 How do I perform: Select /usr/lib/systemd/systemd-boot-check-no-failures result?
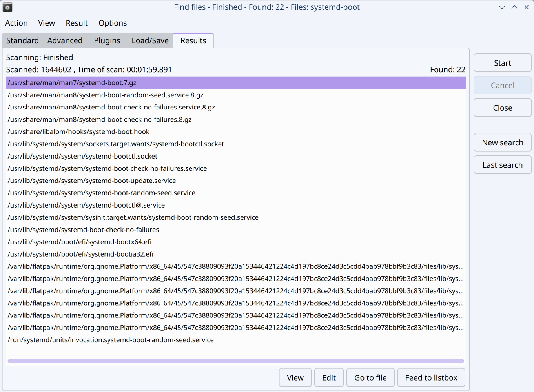(x=236, y=230)
